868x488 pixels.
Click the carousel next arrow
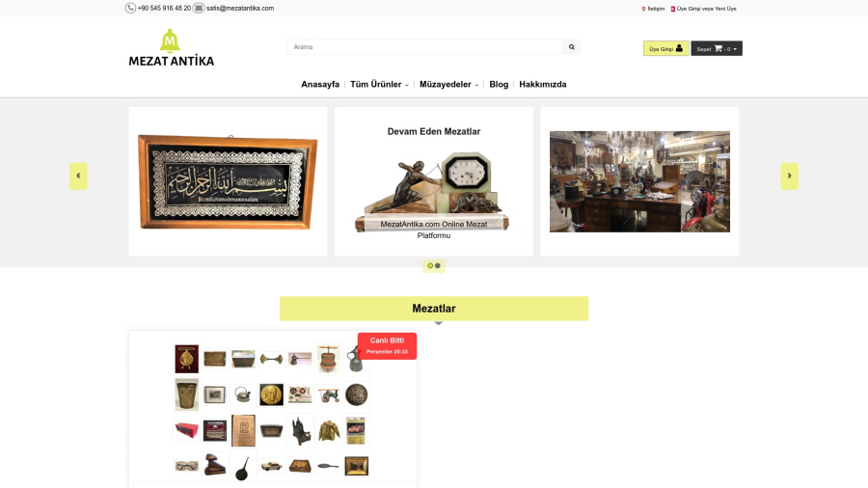pos(789,176)
